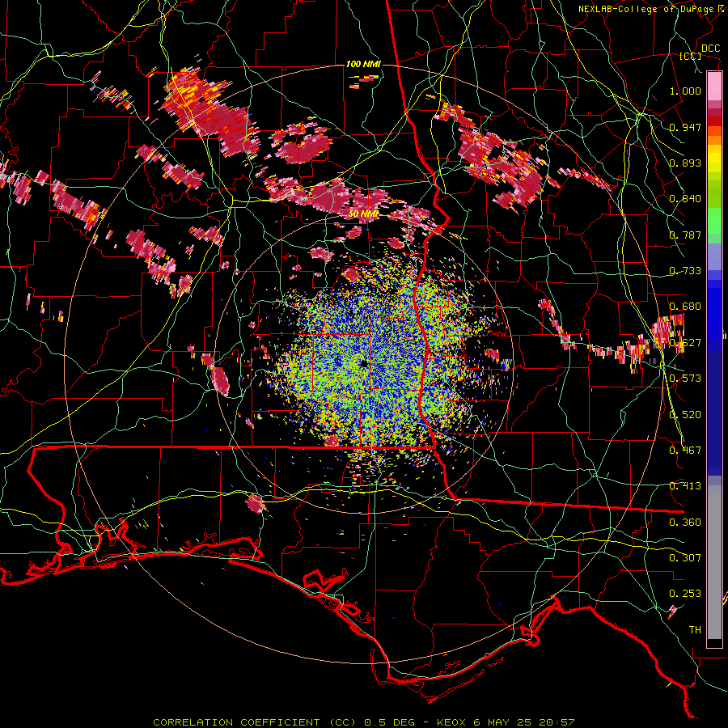
Task: Click the 1.000 value on color scale
Action: (x=685, y=91)
